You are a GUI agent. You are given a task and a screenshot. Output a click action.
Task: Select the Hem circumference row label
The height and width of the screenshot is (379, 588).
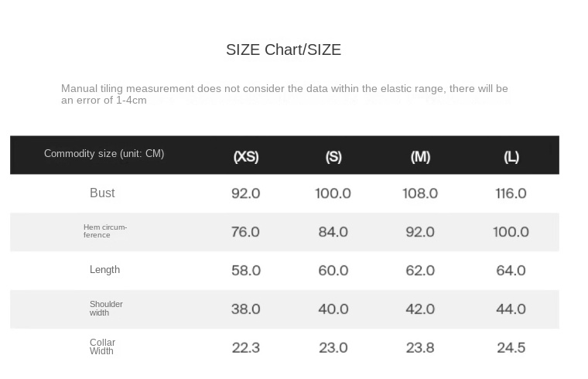(x=105, y=231)
